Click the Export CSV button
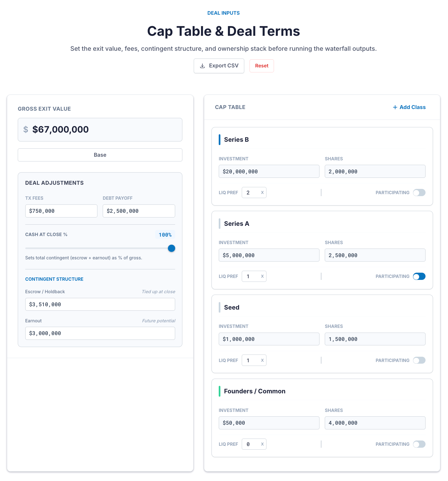 [219, 66]
